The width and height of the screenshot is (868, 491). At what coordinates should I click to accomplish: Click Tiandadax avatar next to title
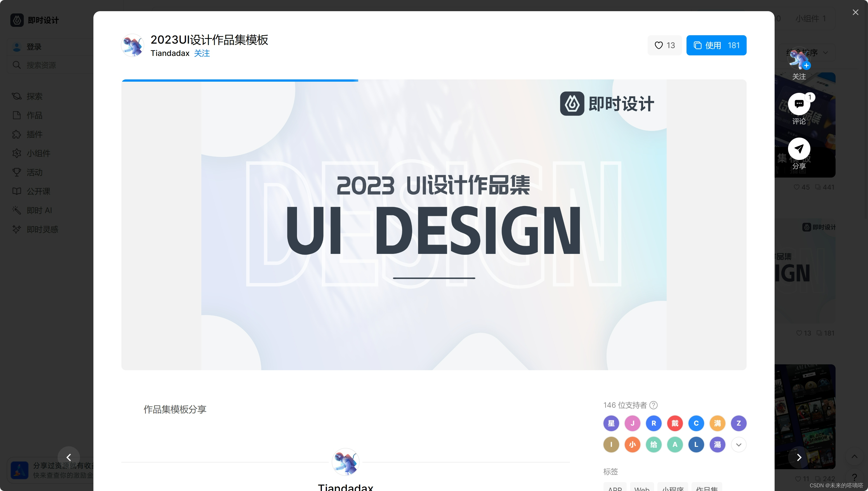(x=133, y=45)
